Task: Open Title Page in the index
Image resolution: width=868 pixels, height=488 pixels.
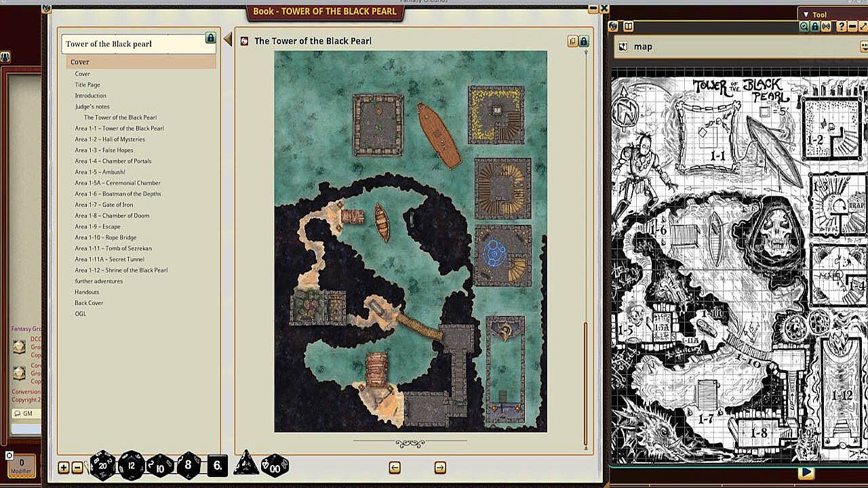Action: (x=87, y=85)
